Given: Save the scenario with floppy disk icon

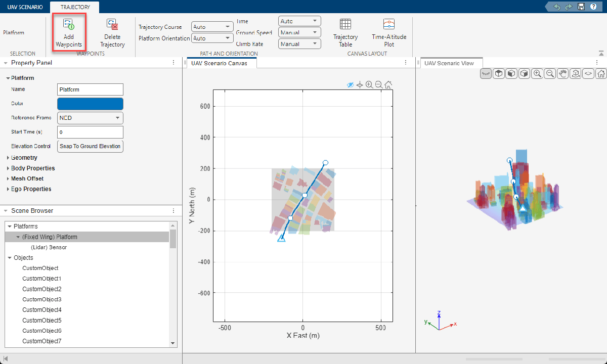Looking at the screenshot, I should tap(581, 7).
